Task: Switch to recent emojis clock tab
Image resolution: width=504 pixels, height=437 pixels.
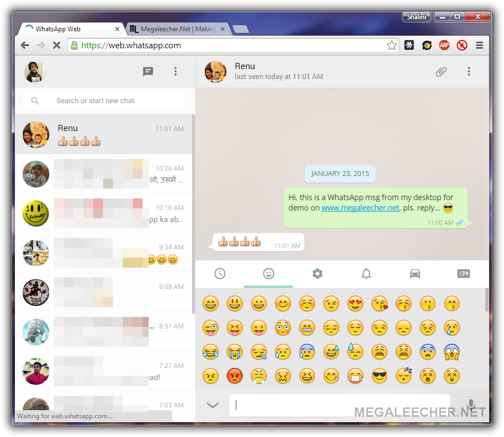Action: pyautogui.click(x=220, y=274)
